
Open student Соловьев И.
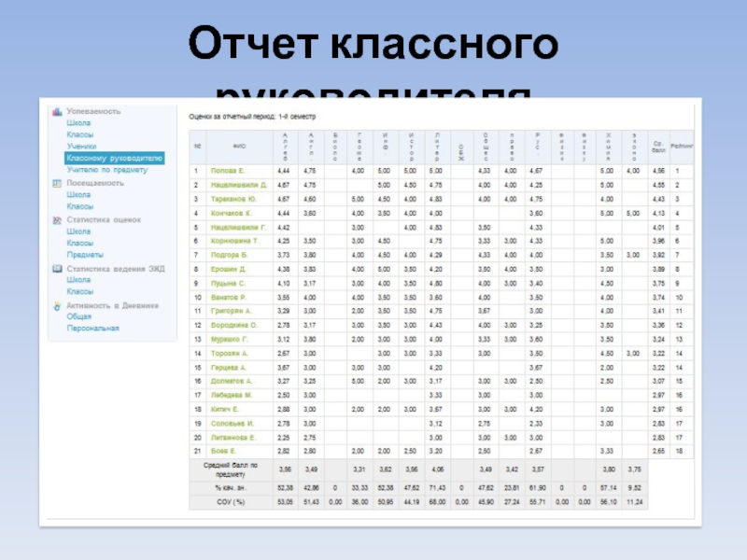[x=232, y=424]
